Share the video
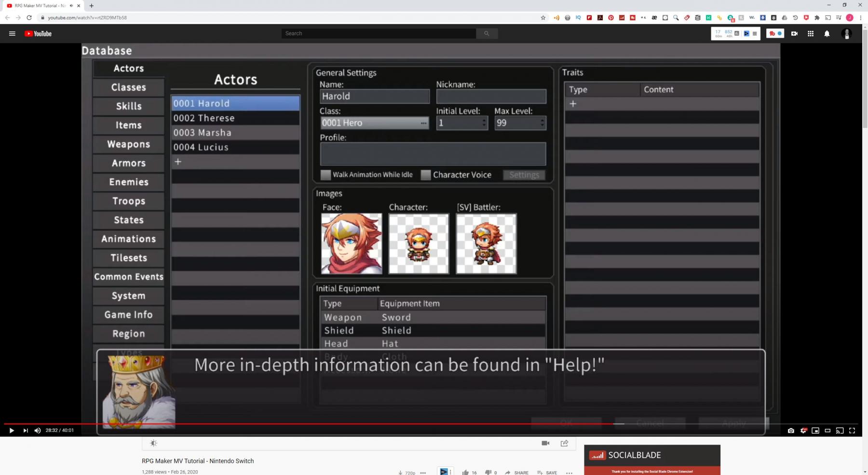Screen dimensions: 868x475 click(x=516, y=473)
